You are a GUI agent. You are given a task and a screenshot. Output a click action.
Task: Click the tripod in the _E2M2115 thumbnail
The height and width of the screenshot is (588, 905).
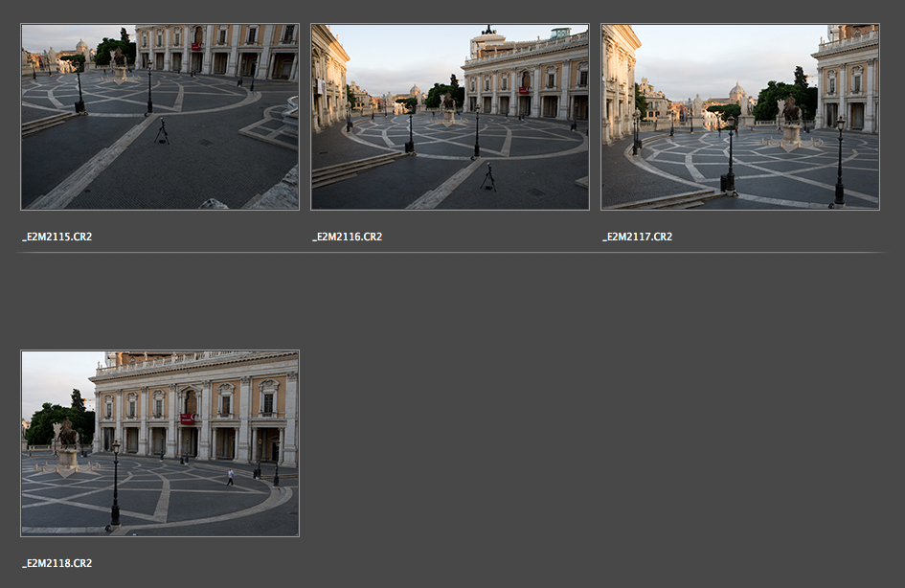tap(162, 131)
